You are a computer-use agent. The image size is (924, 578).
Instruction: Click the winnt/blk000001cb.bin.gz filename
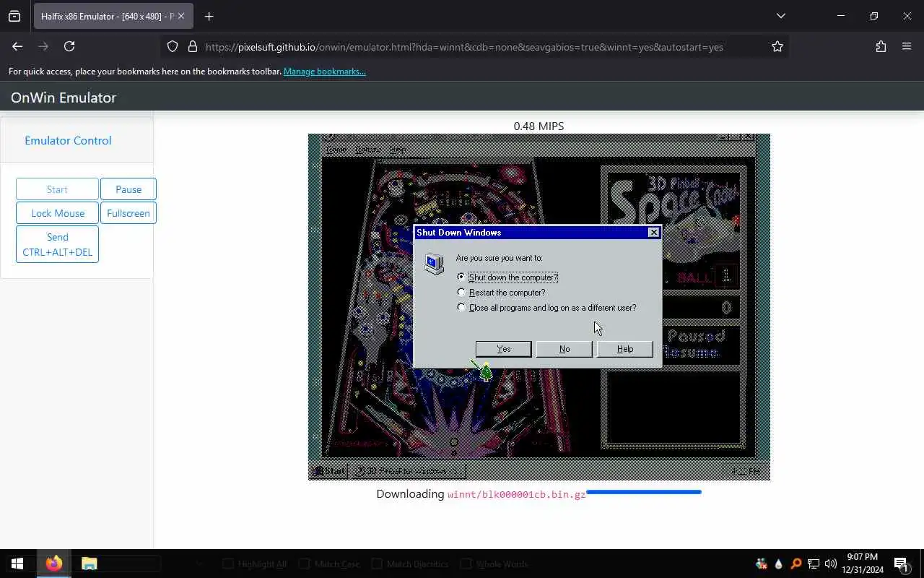click(x=516, y=495)
